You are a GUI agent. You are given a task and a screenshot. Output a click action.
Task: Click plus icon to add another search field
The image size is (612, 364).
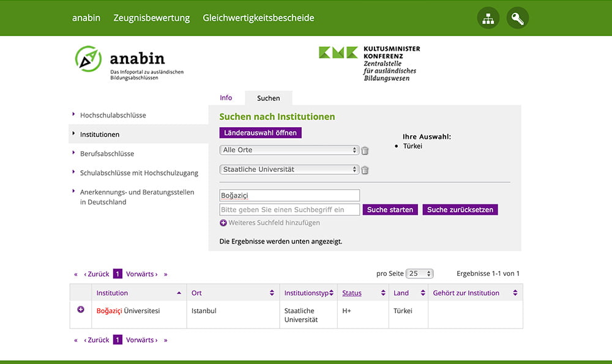tap(223, 223)
